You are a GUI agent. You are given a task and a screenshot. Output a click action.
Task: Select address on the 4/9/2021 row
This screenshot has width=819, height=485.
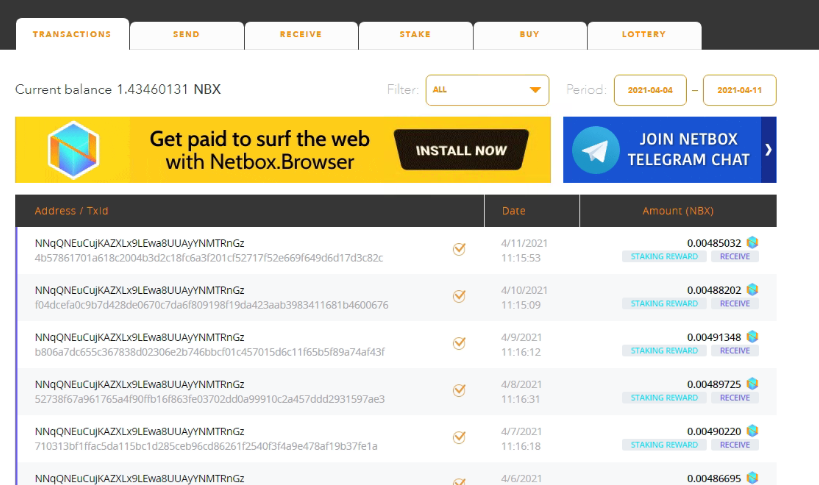tap(139, 337)
